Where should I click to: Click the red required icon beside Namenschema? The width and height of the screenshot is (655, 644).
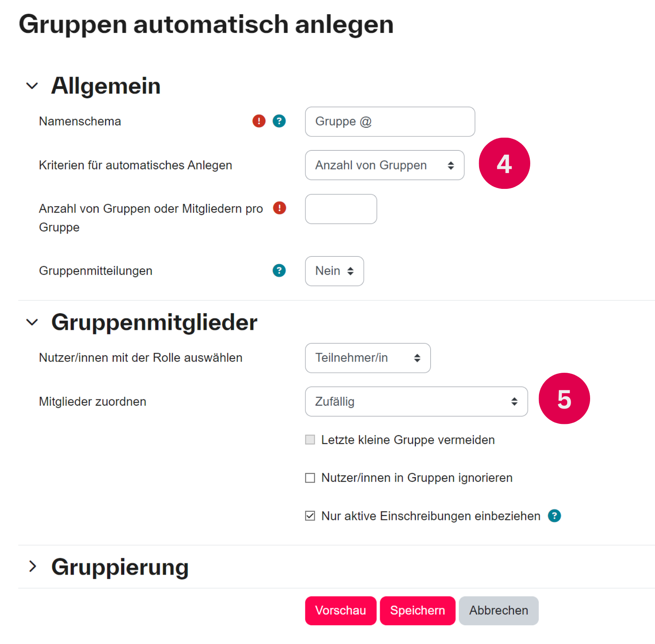(x=258, y=121)
